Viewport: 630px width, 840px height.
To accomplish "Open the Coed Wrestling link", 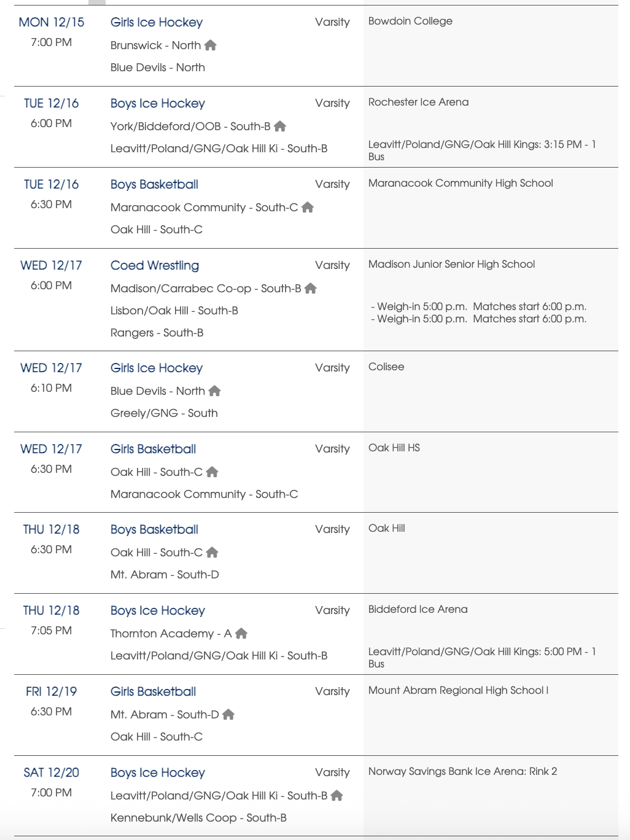I will coord(155,266).
